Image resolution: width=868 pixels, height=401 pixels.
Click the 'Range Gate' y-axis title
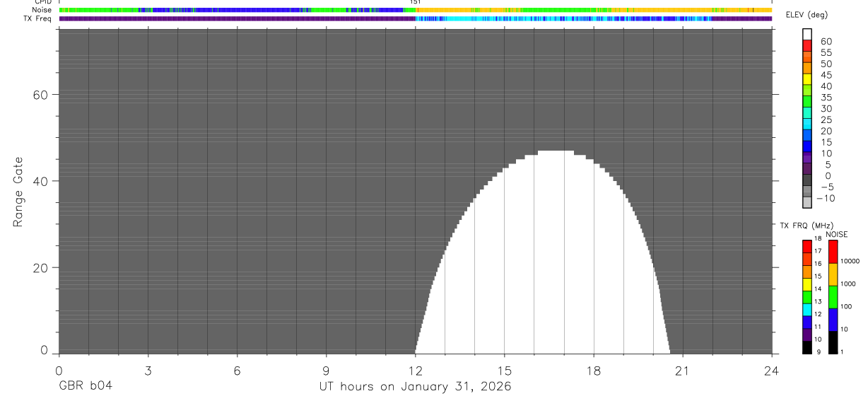pyautogui.click(x=18, y=192)
